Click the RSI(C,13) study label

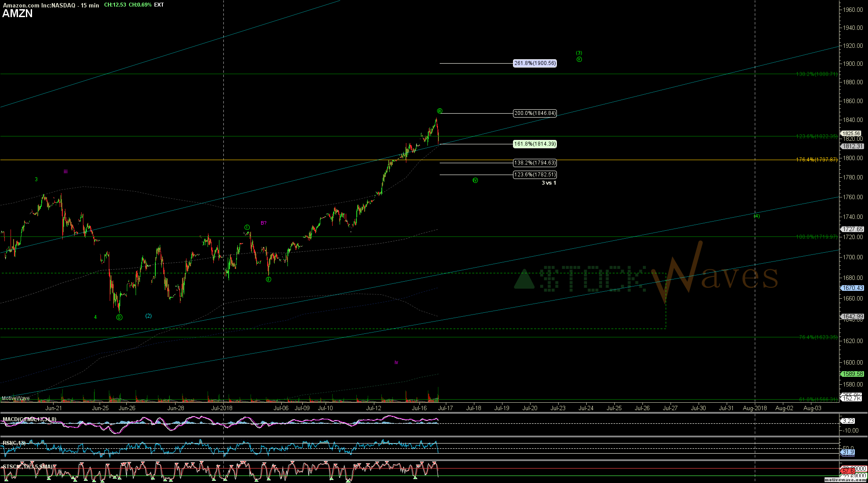[x=14, y=443]
